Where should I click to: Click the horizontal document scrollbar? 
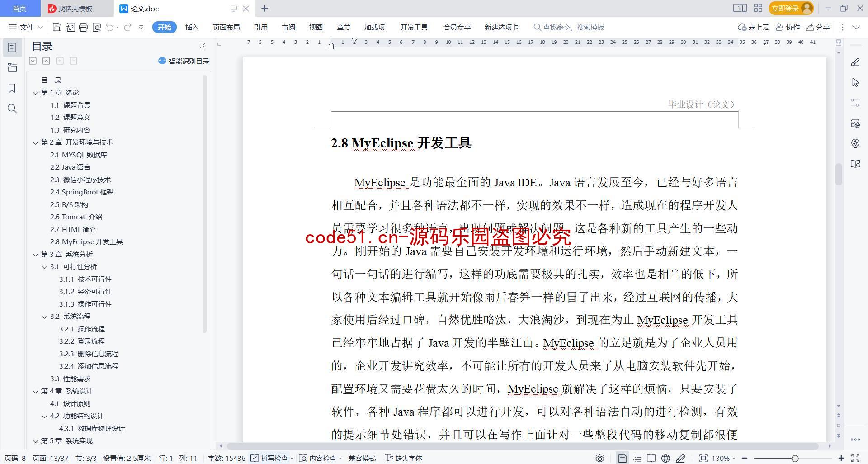[x=522, y=446]
